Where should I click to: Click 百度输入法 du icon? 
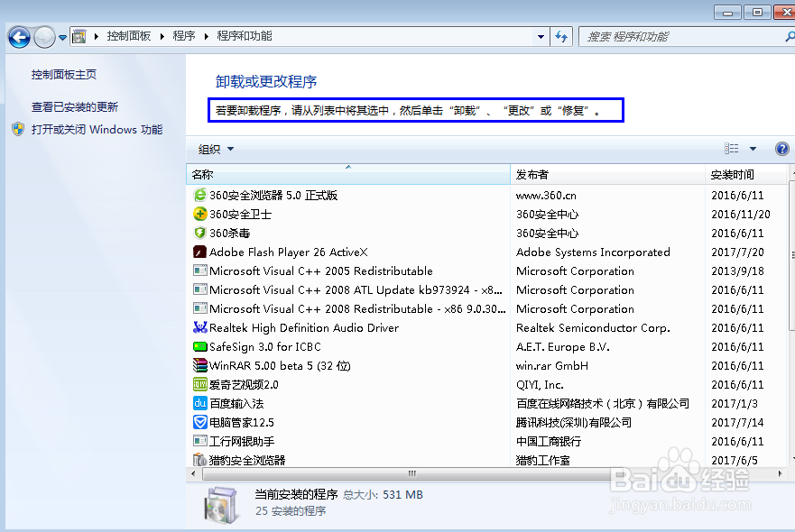[x=199, y=403]
